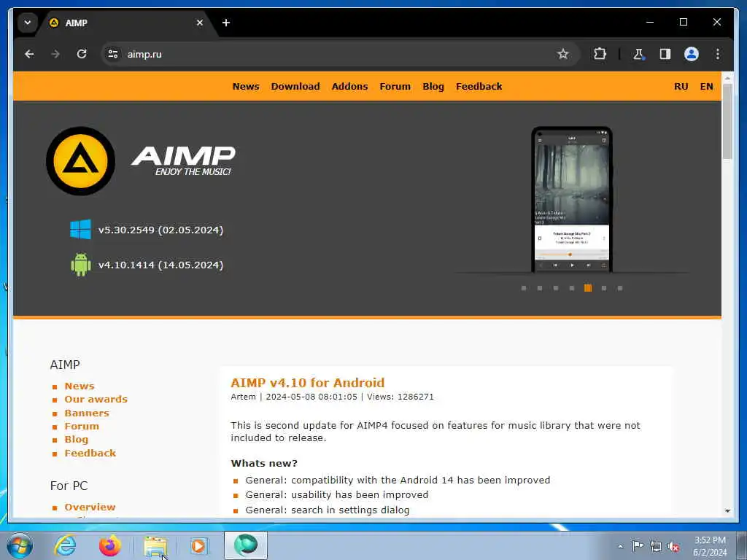
Task: Select the second carousel dot
Action: pos(540,288)
